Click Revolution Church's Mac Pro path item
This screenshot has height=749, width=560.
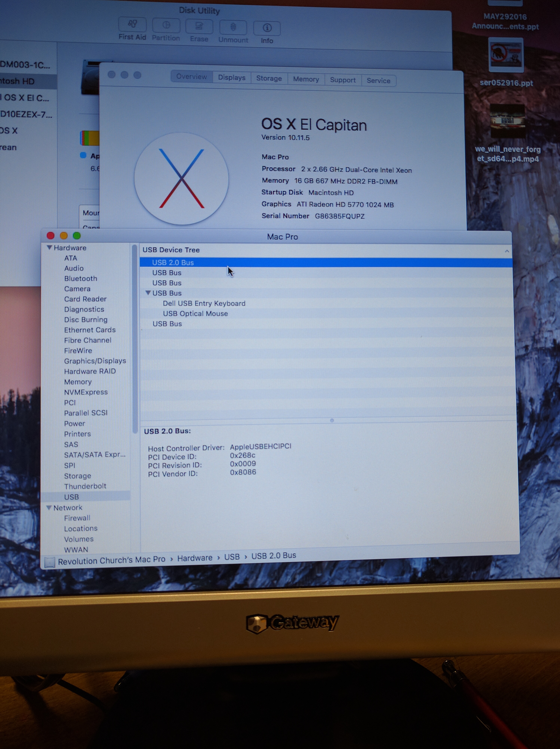pyautogui.click(x=112, y=560)
